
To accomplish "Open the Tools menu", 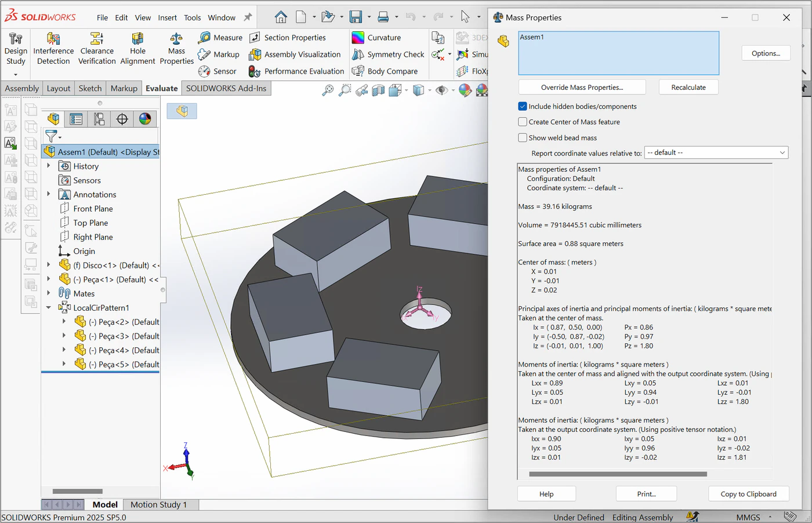I will point(193,17).
